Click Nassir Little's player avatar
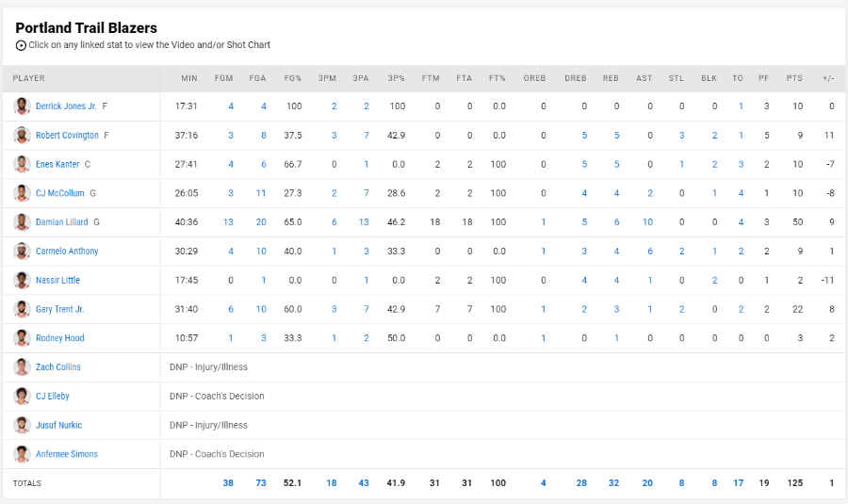The image size is (848, 504). (22, 280)
